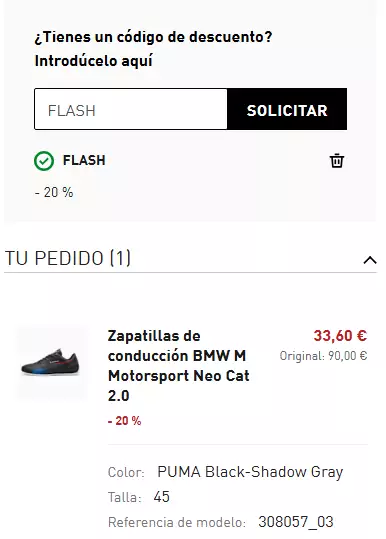Click the Introdúcelo aquí heading line
The image size is (386, 539).
click(93, 61)
